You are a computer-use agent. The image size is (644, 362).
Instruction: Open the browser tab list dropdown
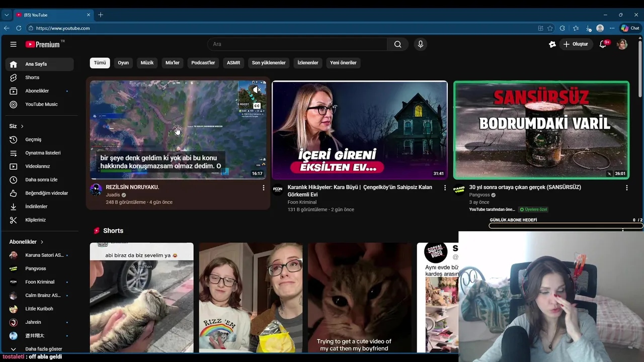pyautogui.click(x=7, y=15)
